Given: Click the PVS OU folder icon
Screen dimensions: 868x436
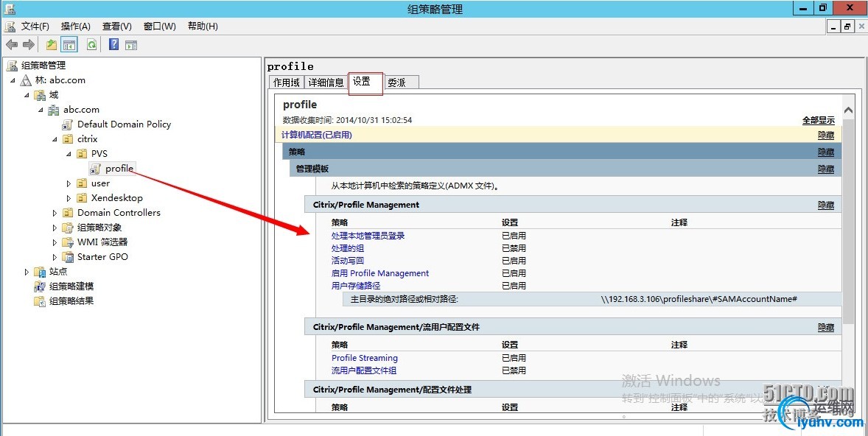Looking at the screenshot, I should point(81,154).
